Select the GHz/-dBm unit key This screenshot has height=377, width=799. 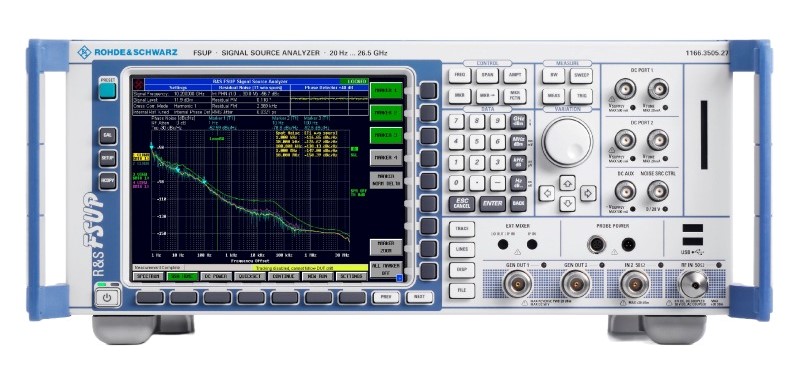coord(518,122)
